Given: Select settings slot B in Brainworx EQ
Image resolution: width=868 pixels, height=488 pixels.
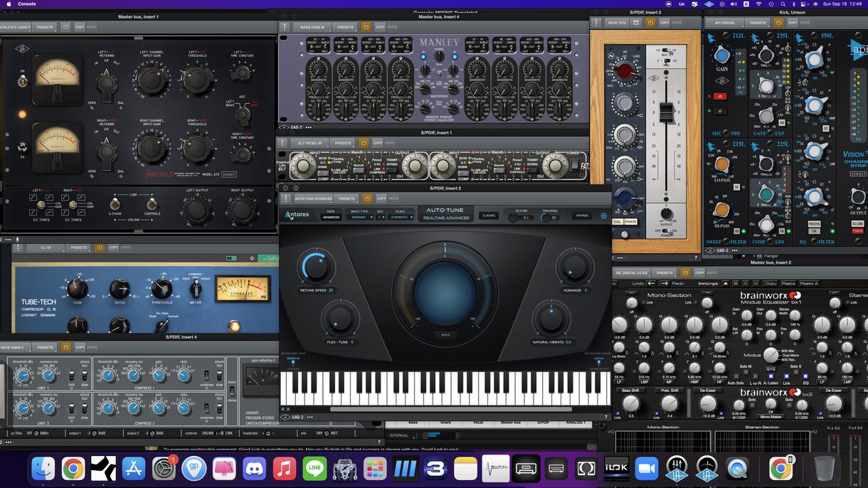Looking at the screenshot, I should pyautogui.click(x=736, y=283).
